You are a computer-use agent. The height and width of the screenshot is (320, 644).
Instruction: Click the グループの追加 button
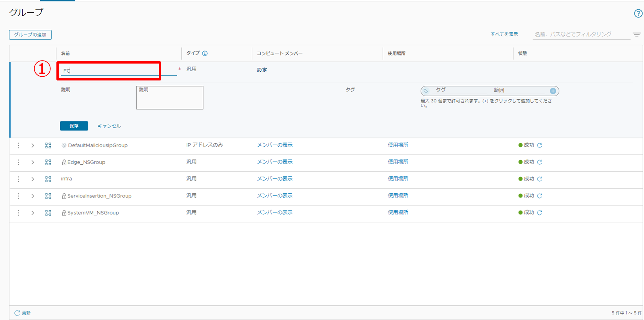pos(30,35)
